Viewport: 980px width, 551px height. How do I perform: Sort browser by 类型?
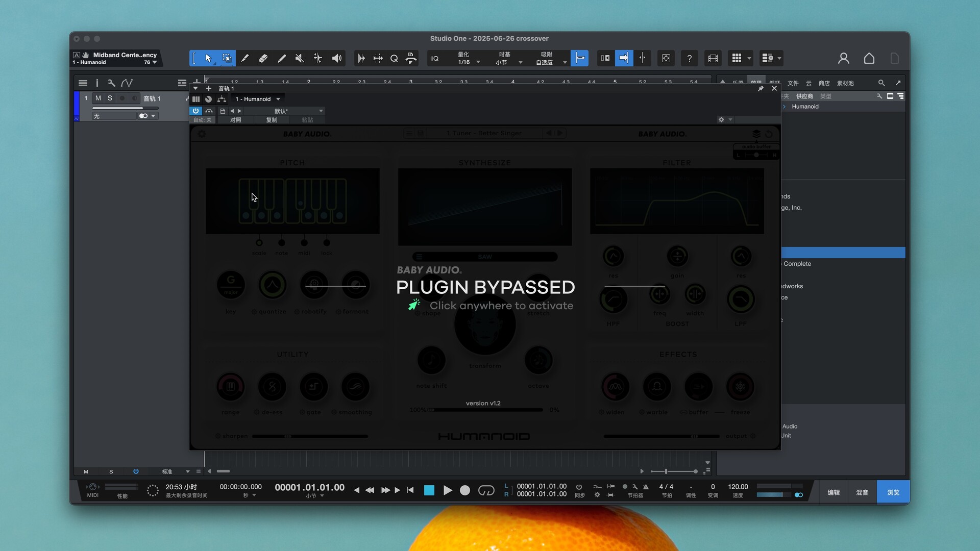tap(826, 96)
